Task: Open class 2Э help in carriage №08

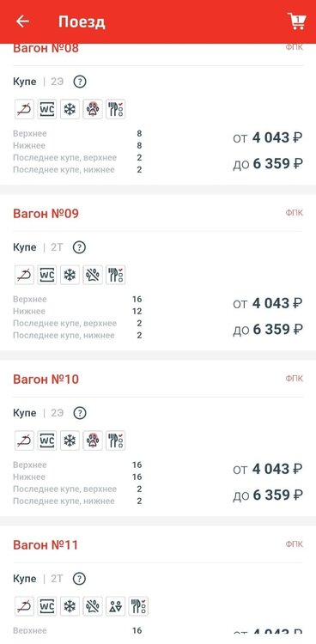Action: [80, 82]
